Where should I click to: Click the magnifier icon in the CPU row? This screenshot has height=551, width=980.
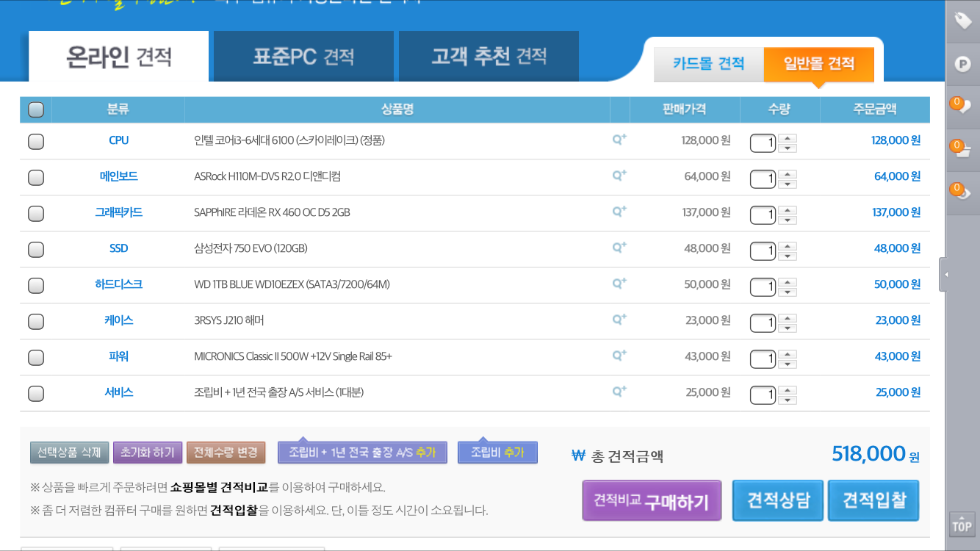coord(619,140)
